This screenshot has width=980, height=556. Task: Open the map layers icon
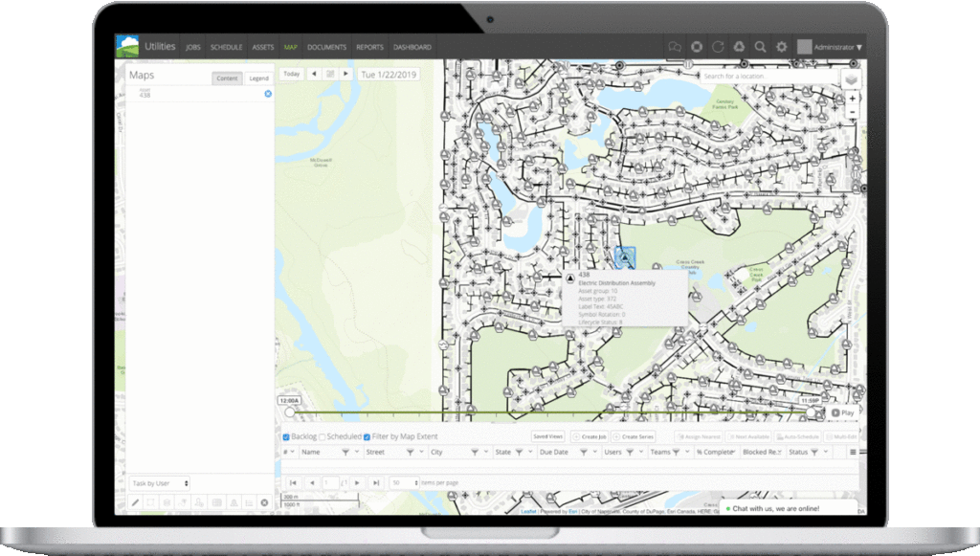(x=851, y=79)
